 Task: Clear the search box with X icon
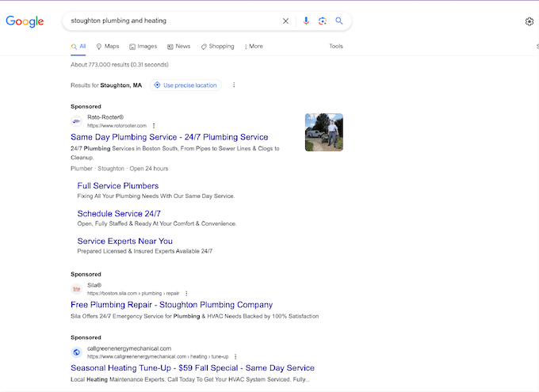point(286,21)
